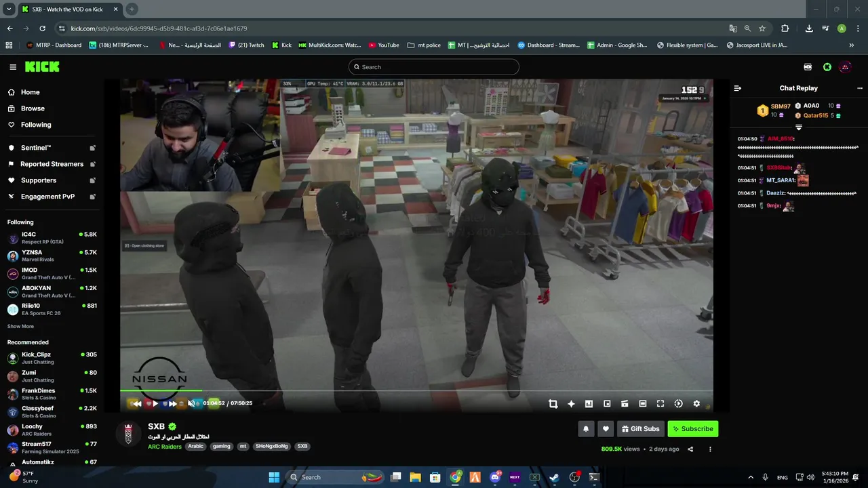
Task: Seek on the video progress bar
Action: 416,390
